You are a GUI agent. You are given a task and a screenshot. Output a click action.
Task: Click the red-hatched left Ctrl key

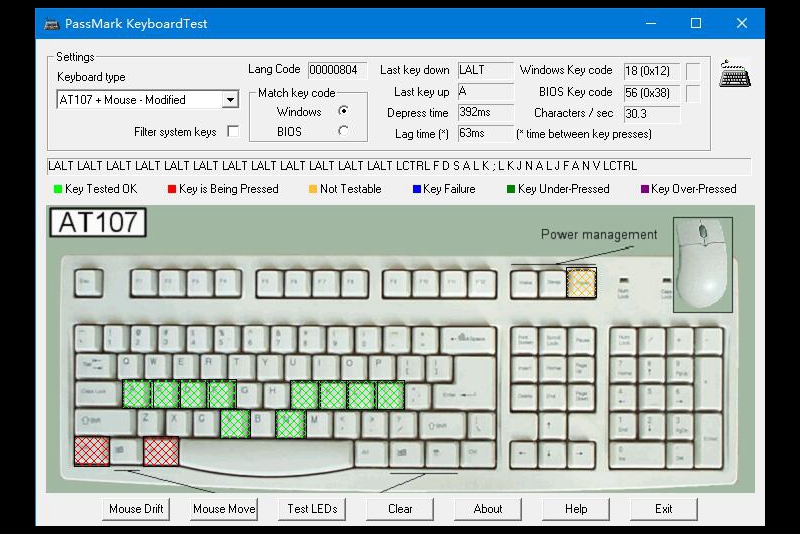(x=92, y=451)
